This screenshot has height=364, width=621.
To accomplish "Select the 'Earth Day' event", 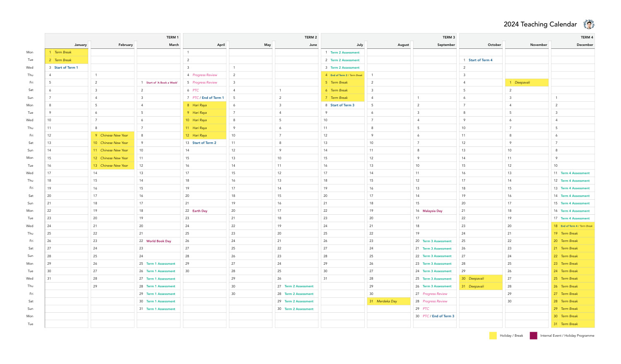I will [x=200, y=211].
